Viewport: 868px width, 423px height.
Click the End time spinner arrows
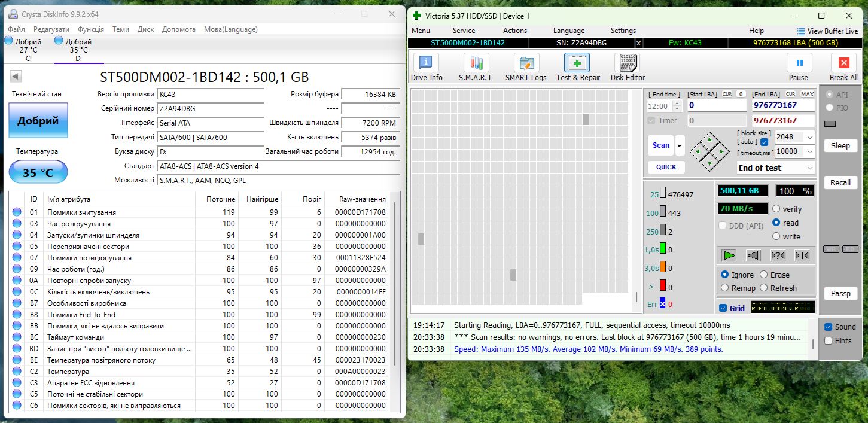tap(677, 106)
